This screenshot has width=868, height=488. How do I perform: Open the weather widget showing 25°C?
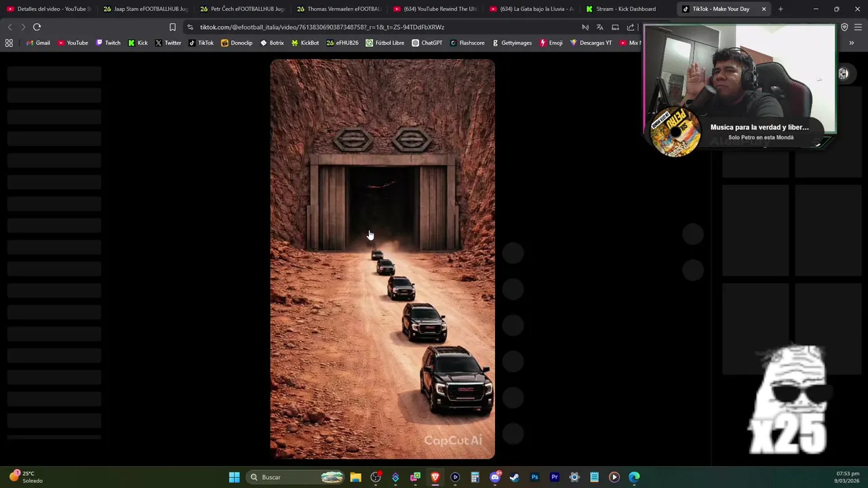(x=27, y=477)
